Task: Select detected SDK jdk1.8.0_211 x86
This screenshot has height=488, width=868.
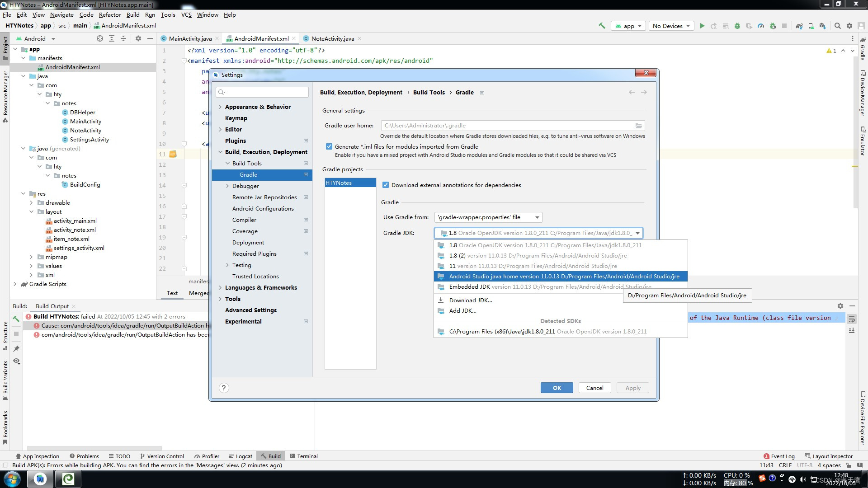Action: [x=561, y=332]
